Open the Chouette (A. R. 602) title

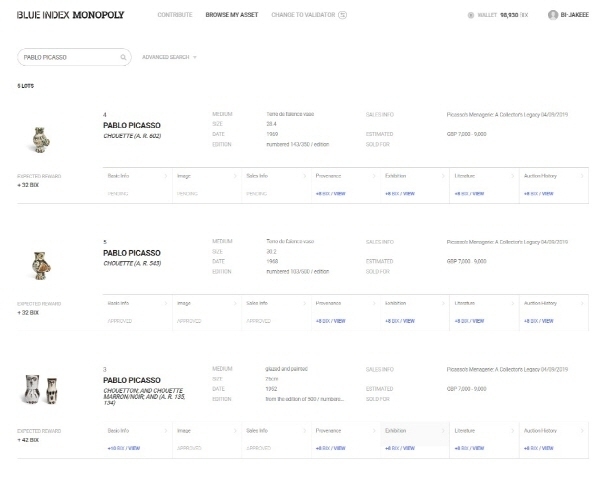[x=132, y=136]
